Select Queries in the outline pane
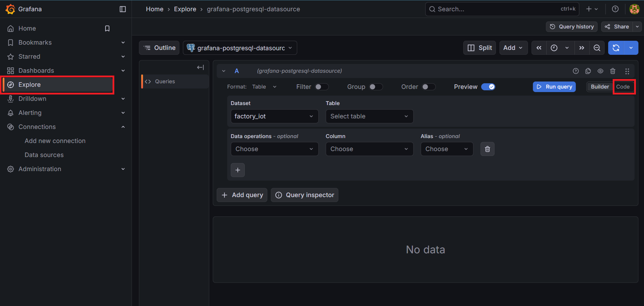644x306 pixels. click(175, 82)
